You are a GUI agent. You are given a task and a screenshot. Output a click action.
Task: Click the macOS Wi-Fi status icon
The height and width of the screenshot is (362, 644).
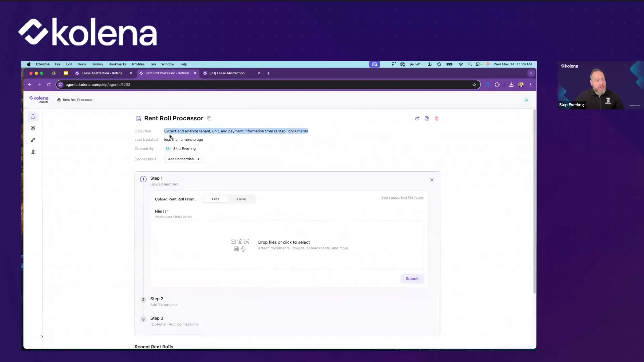click(461, 64)
